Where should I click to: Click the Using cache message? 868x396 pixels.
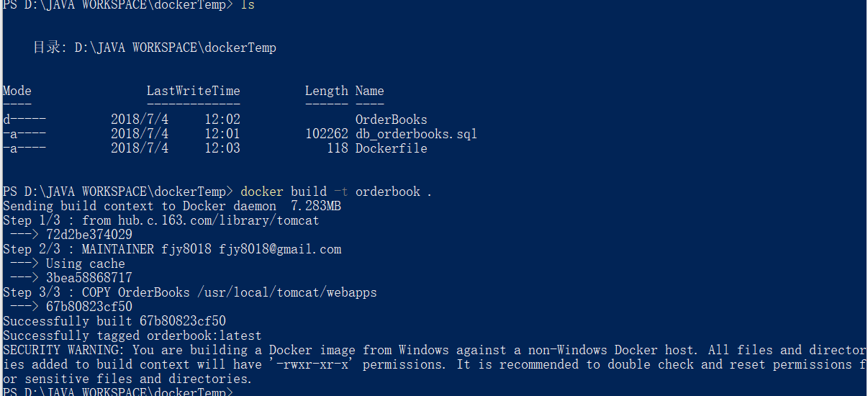(85, 264)
